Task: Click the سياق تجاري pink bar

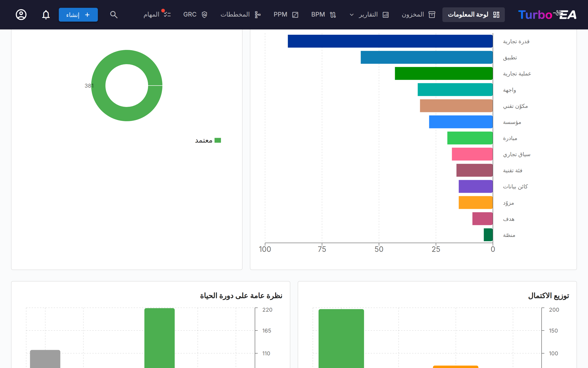Action: [x=472, y=154]
